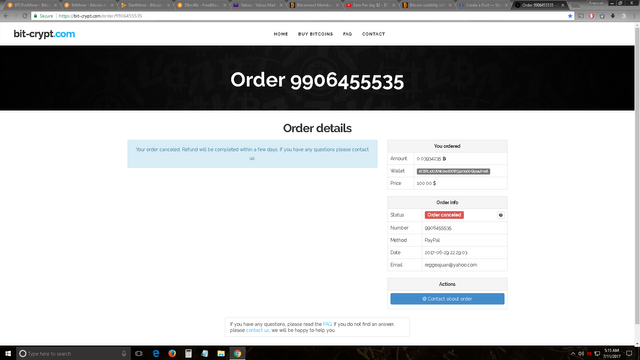
Task: Open the BUY BITCOINS menu item
Action: pyautogui.click(x=316, y=34)
